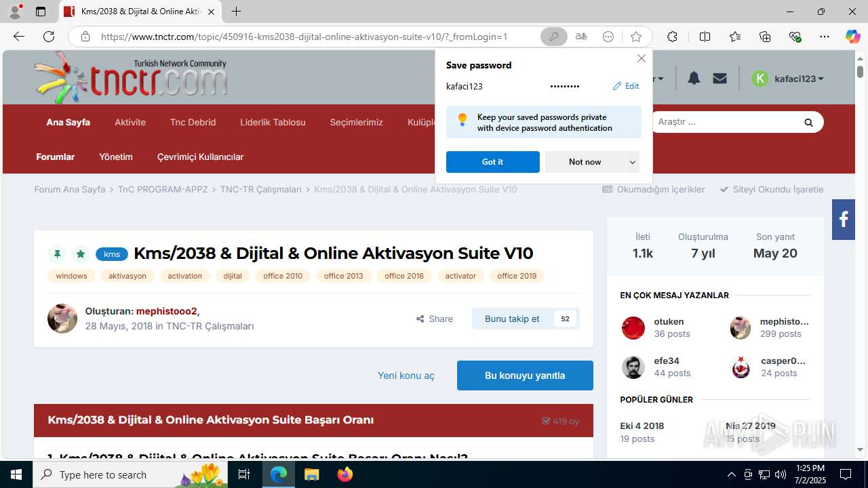Go to TnC PROGRAM-APPZ breadcrumb

(163, 189)
